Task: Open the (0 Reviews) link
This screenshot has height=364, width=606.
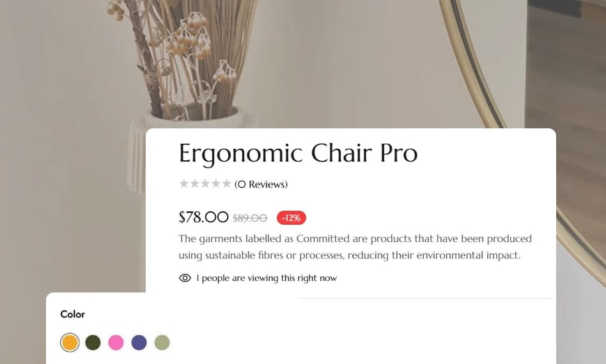Action: [261, 185]
